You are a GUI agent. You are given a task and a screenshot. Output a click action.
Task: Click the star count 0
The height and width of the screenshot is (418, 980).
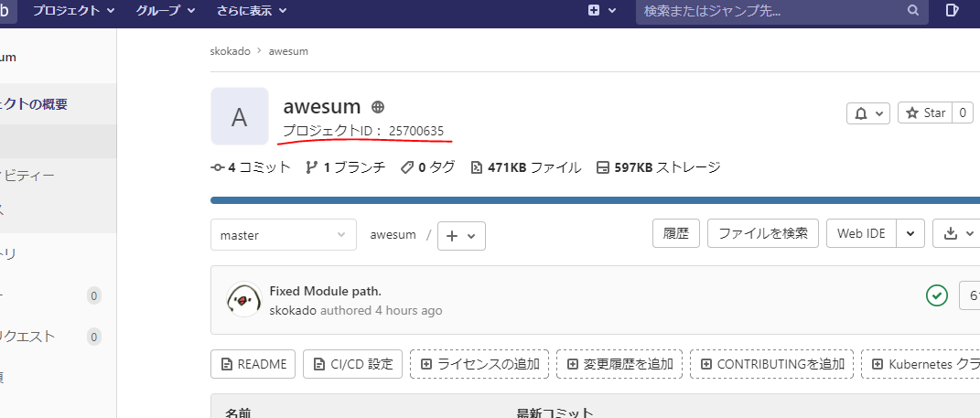963,113
